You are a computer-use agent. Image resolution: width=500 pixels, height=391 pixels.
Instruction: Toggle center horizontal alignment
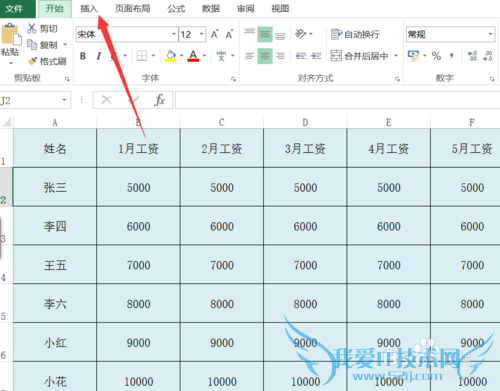coord(265,56)
